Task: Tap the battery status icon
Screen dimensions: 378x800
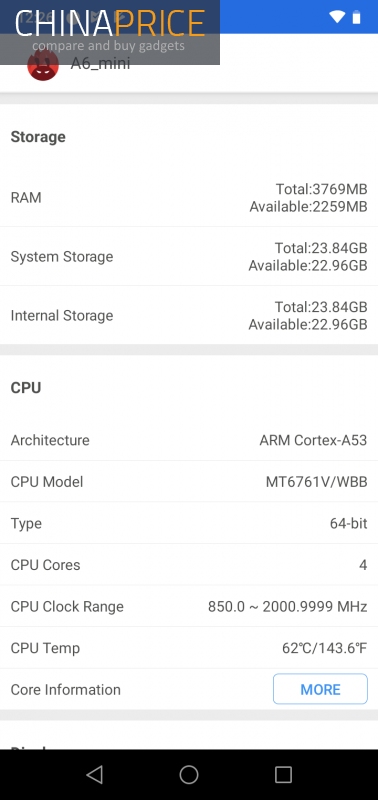Action: coord(357,17)
